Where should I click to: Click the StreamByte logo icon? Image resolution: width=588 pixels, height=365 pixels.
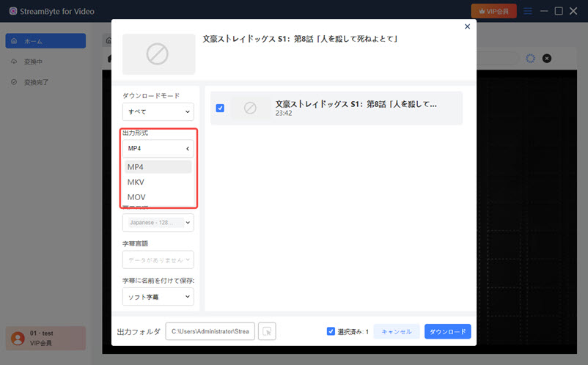[13, 11]
